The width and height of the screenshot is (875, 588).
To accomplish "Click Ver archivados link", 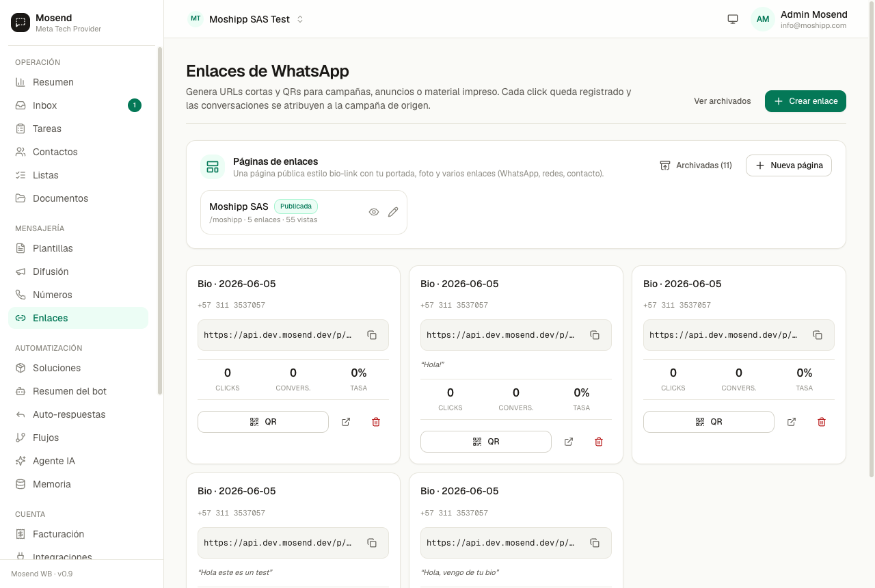I will 722,101.
